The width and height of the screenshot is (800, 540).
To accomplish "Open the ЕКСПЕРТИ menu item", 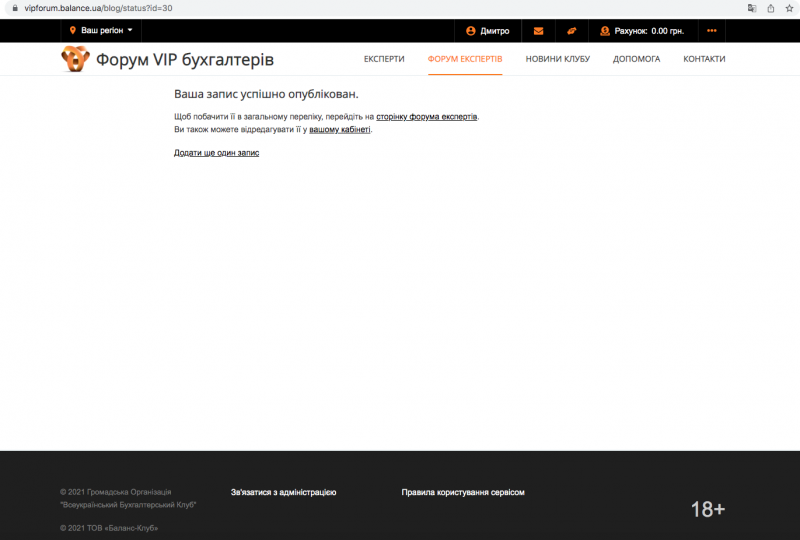I will (x=384, y=59).
